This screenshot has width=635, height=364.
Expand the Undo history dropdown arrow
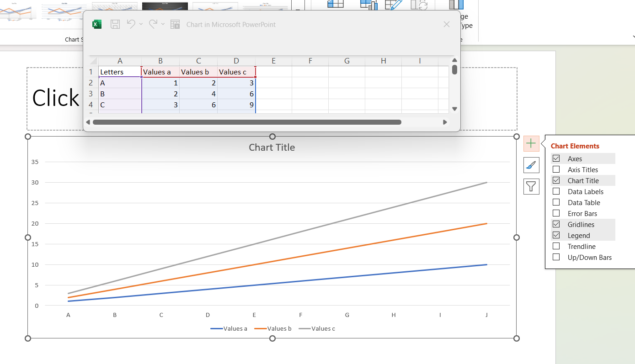[141, 24]
